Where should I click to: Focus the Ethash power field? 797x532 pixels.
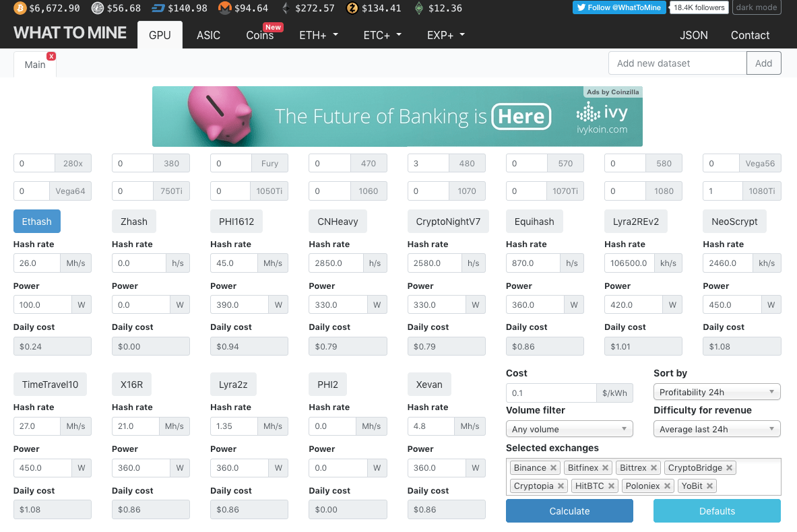tap(42, 305)
